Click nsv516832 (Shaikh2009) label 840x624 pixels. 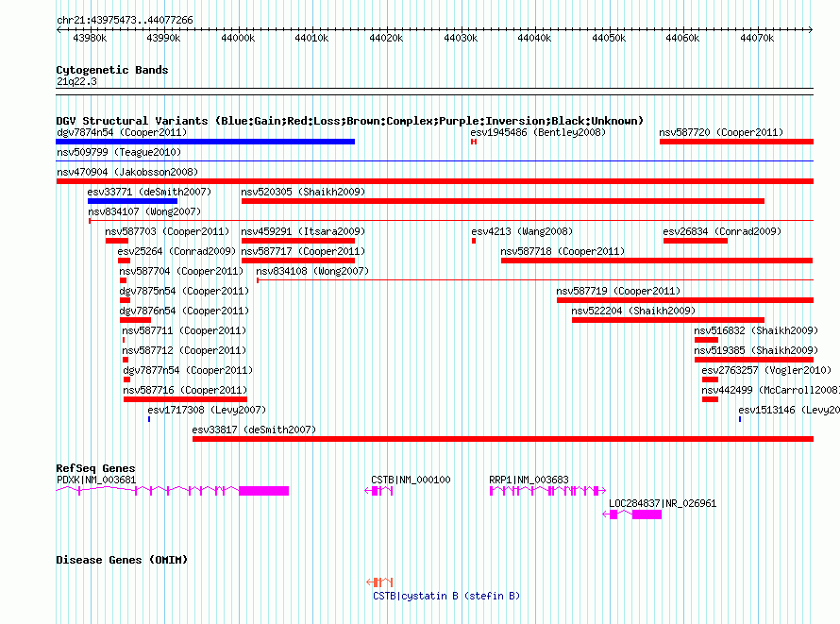tap(756, 330)
